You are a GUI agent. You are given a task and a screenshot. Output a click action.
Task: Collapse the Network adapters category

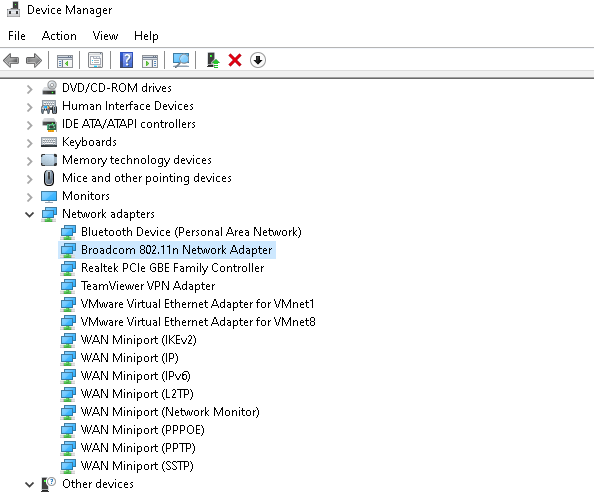[30, 214]
